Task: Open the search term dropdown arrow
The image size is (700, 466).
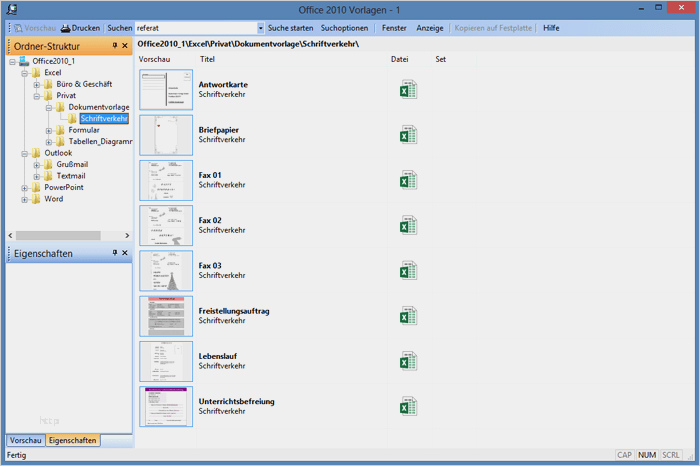Action: pyautogui.click(x=261, y=28)
